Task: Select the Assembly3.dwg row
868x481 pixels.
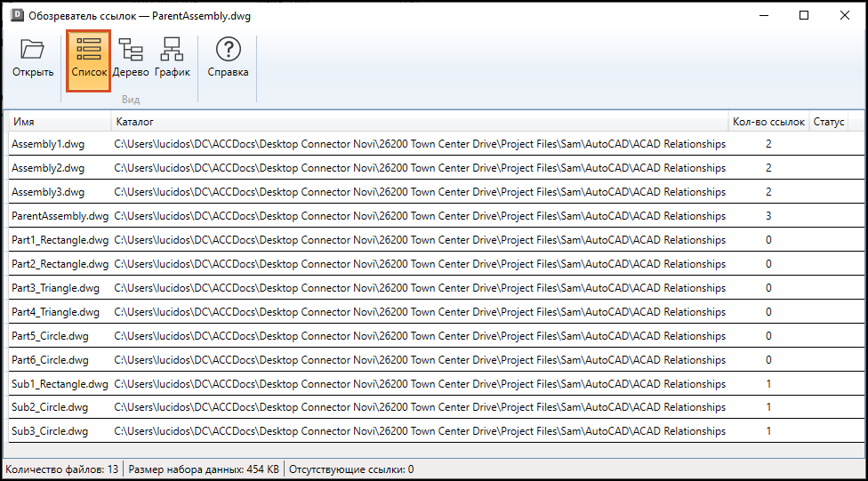Action: [436, 192]
